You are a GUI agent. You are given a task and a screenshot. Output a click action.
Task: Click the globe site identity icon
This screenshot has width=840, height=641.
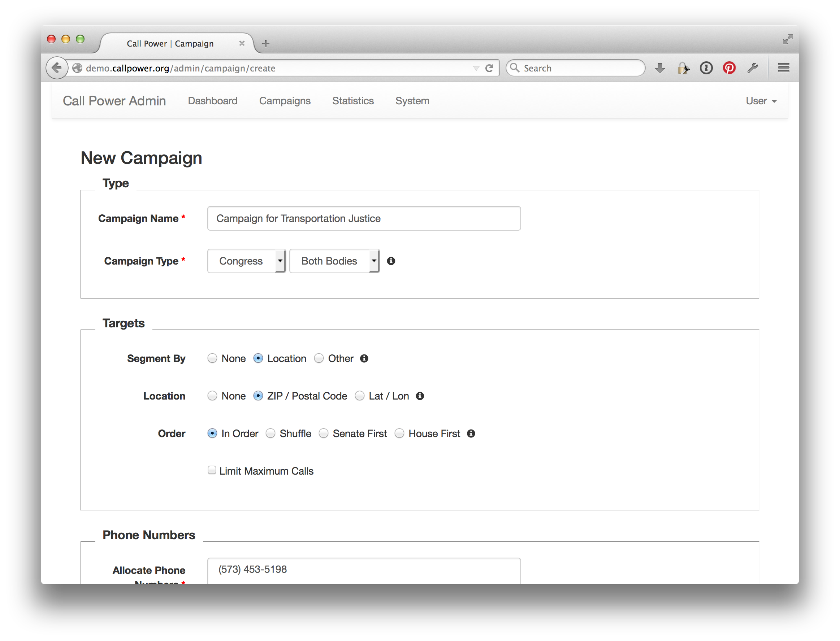(78, 68)
